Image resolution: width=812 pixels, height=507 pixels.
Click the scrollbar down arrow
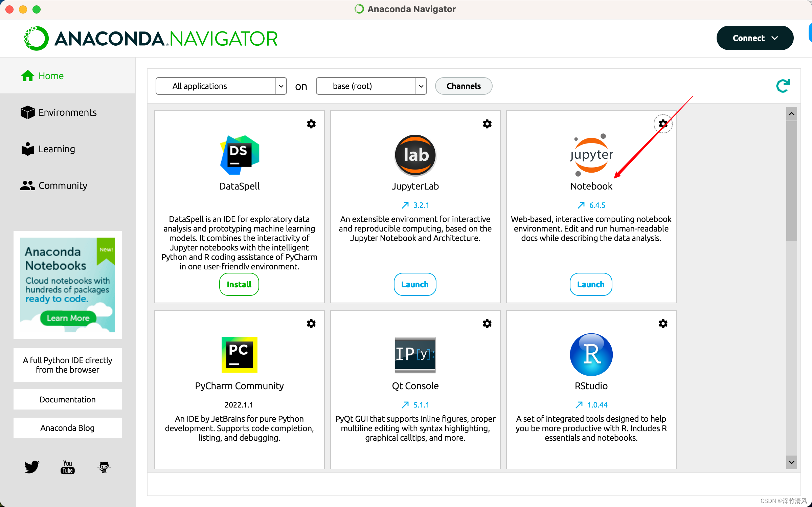pyautogui.click(x=791, y=462)
